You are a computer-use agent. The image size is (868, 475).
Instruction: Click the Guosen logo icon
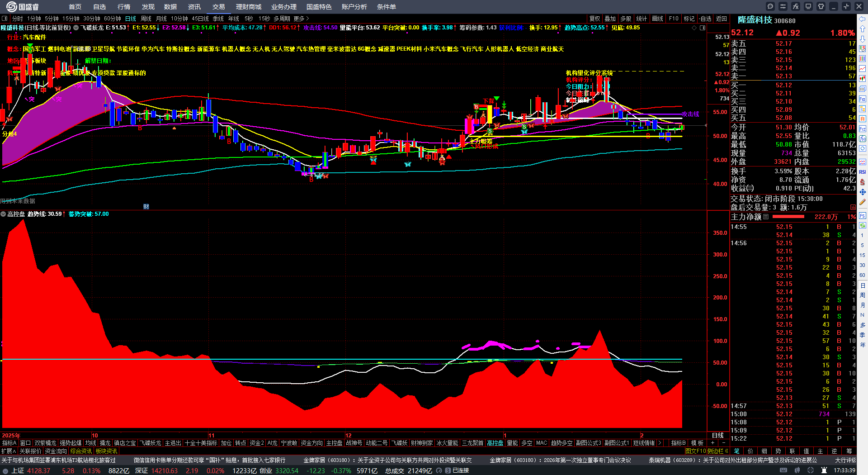pyautogui.click(x=11, y=6)
